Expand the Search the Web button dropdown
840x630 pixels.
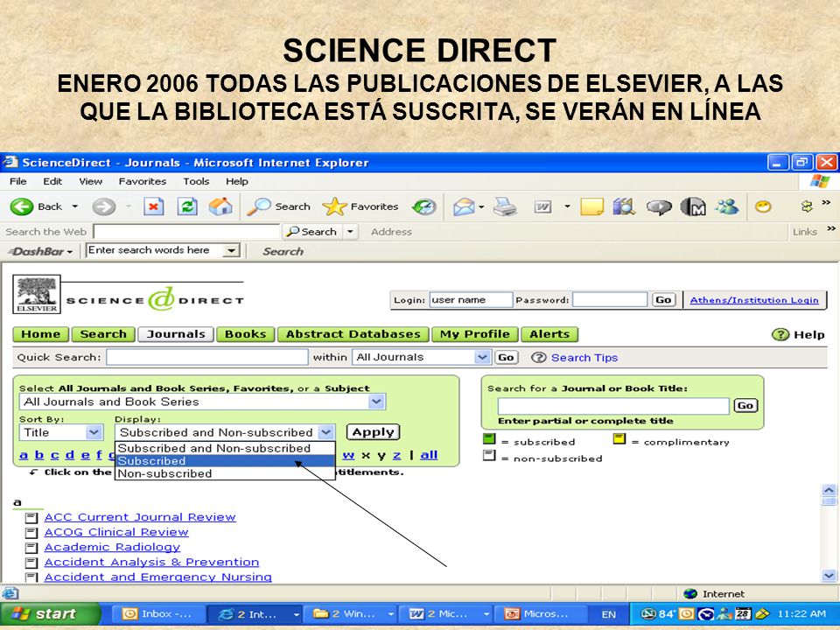pyautogui.click(x=350, y=232)
